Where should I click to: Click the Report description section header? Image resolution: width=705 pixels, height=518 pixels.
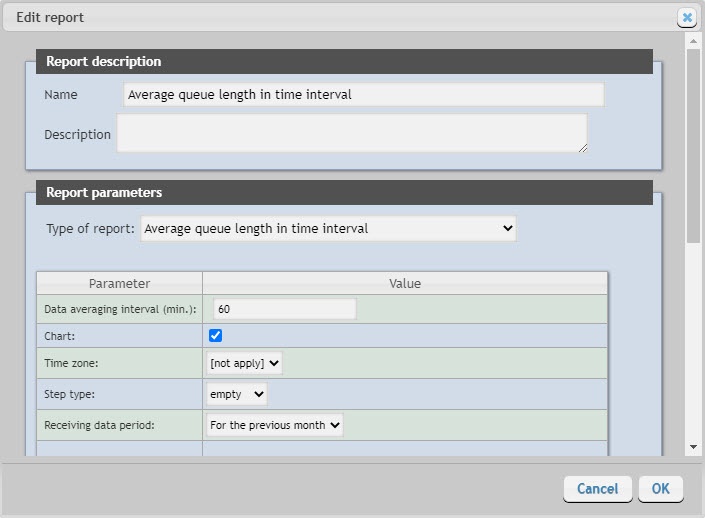tap(344, 62)
